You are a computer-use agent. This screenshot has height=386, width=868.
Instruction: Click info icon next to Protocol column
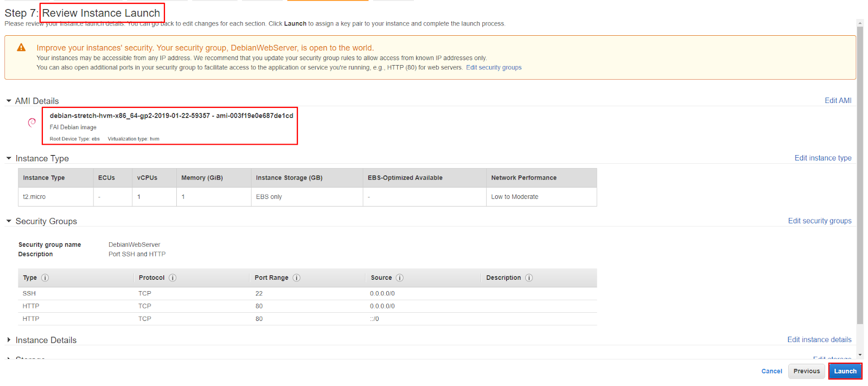[173, 278]
